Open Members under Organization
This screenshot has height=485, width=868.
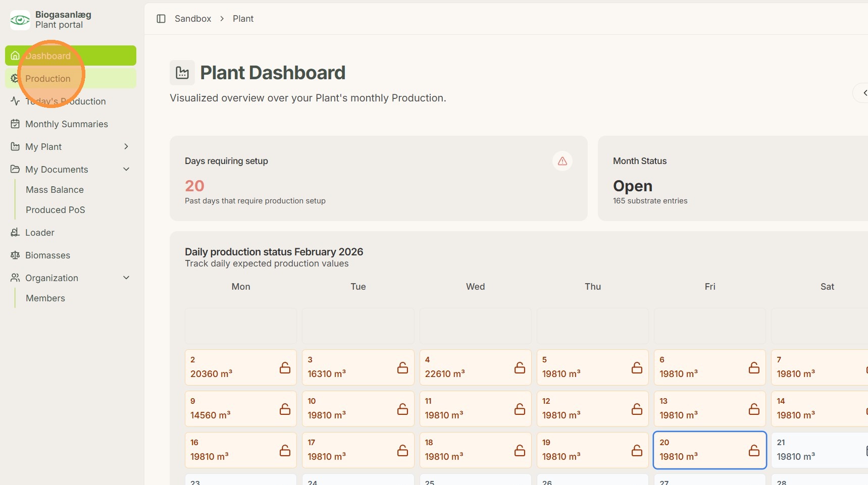(x=45, y=298)
